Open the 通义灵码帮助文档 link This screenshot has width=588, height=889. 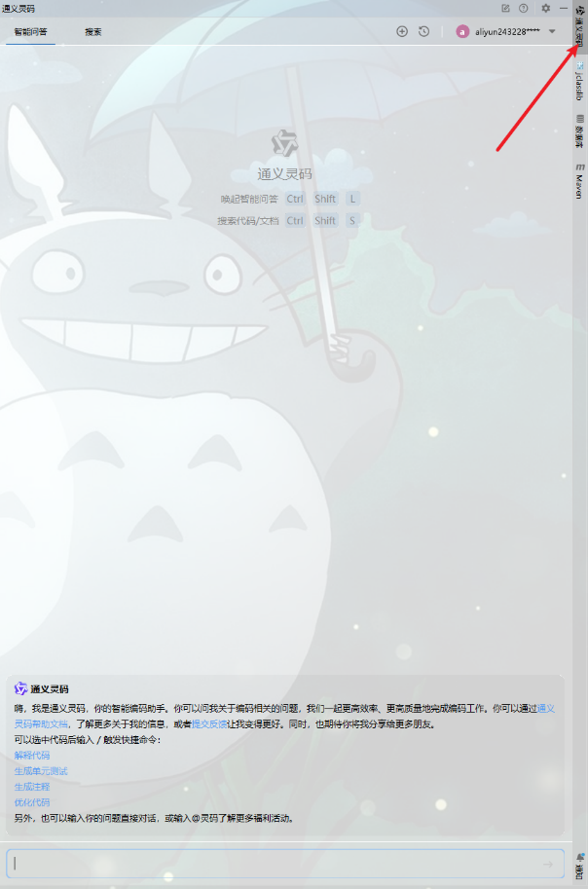(42, 724)
